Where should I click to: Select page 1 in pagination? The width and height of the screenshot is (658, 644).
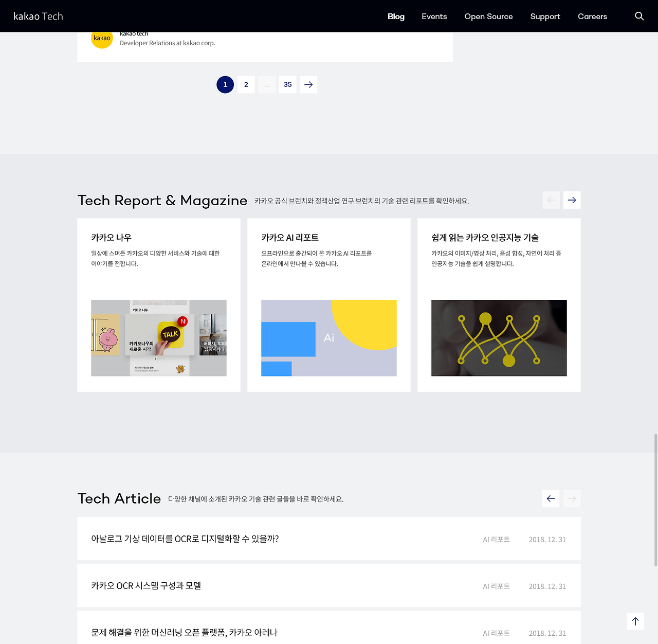pos(225,84)
